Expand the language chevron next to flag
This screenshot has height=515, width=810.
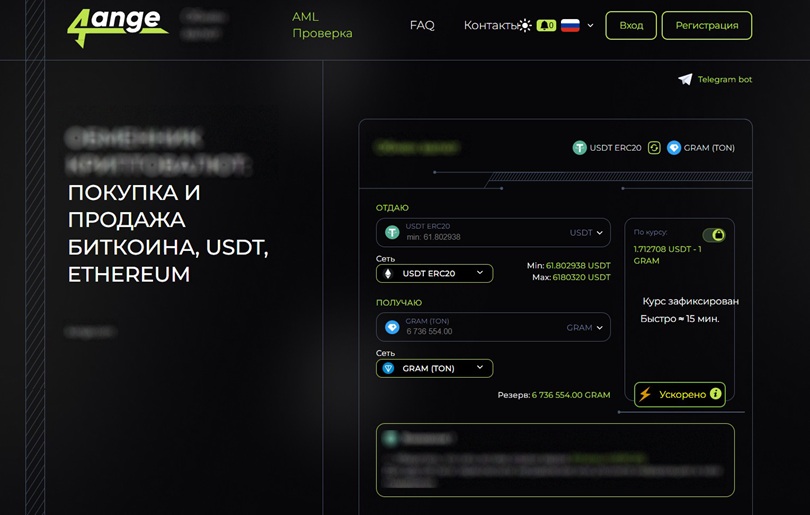coord(590,25)
